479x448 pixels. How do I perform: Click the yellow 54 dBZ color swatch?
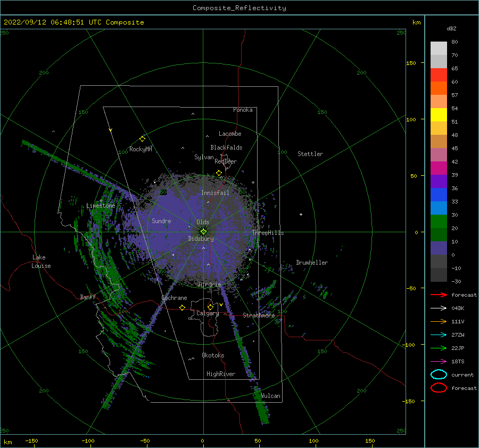tap(439, 115)
